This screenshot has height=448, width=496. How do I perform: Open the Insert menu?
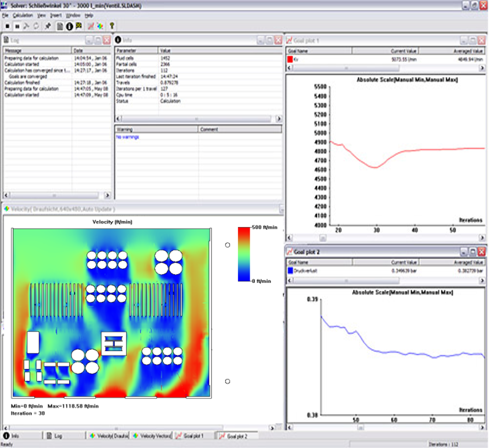point(56,15)
